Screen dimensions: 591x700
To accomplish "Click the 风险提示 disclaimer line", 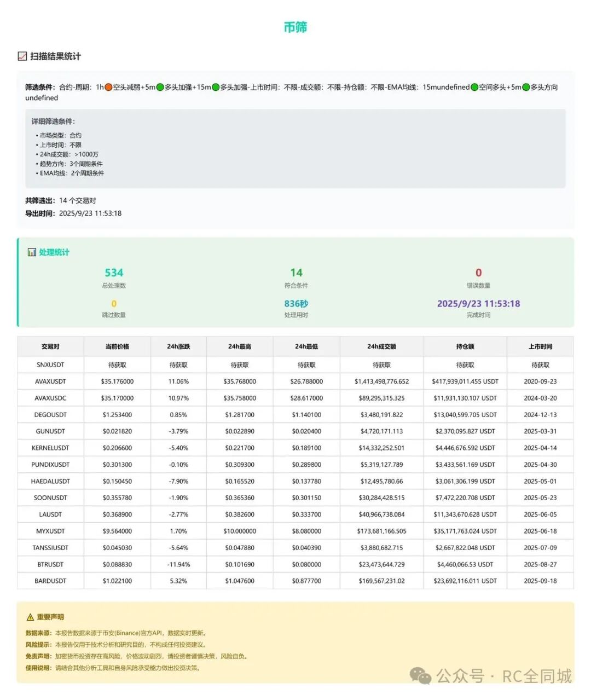I will [x=116, y=645].
